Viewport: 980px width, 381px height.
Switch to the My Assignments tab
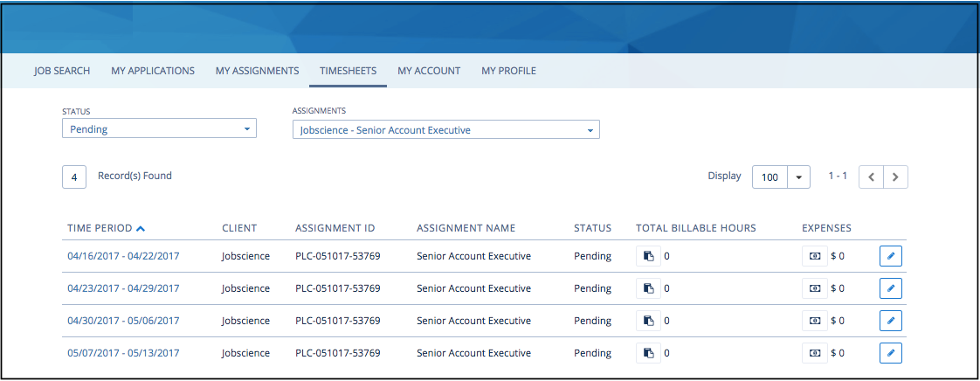257,71
